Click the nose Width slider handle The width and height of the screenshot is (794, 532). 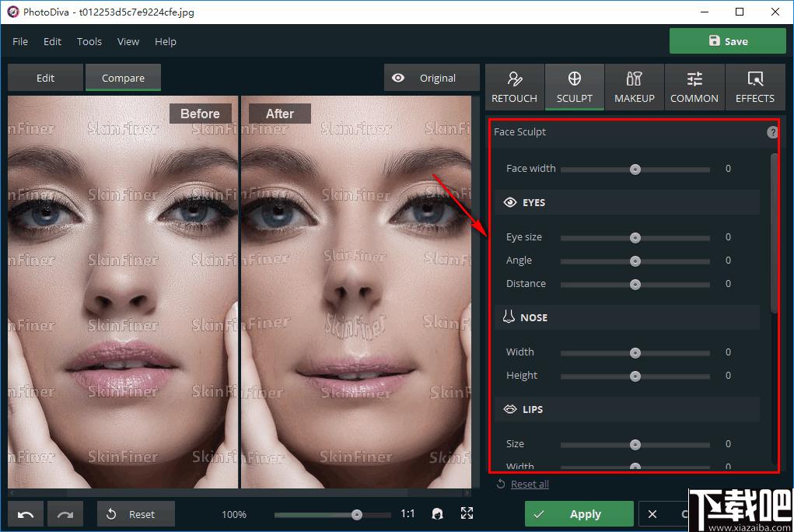pyautogui.click(x=635, y=352)
